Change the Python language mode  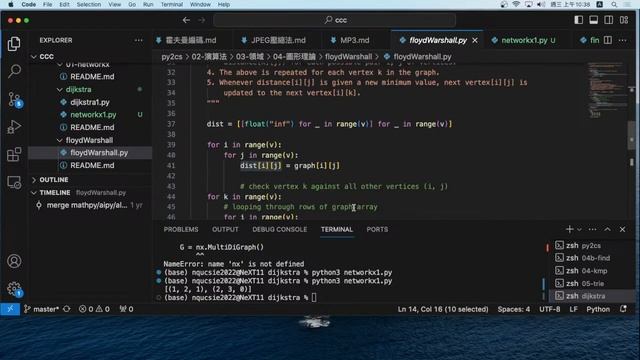[x=598, y=309]
